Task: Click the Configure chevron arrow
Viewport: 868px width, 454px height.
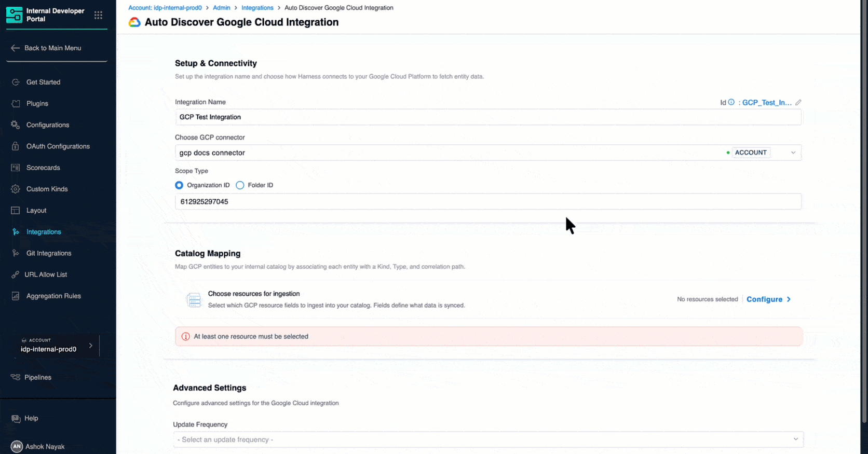Action: pyautogui.click(x=789, y=299)
